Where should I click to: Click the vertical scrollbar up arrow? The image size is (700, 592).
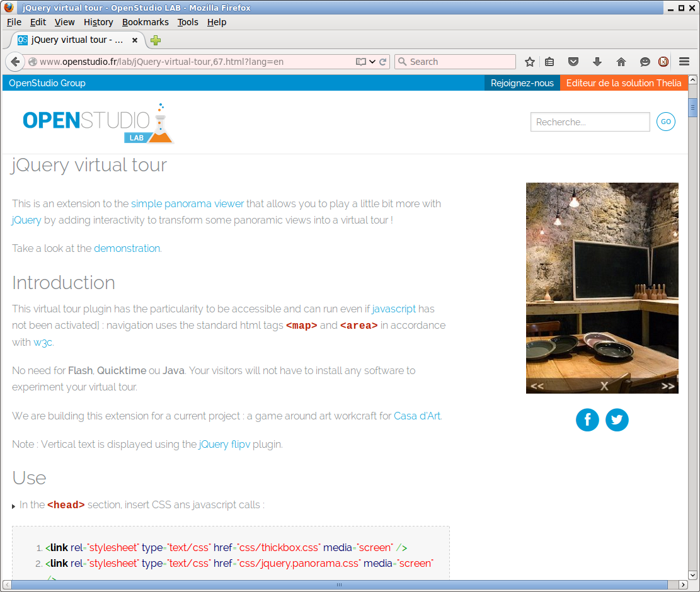[692, 79]
